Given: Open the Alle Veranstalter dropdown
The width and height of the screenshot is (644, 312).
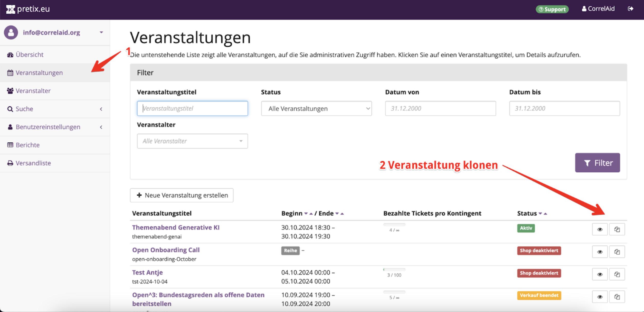Looking at the screenshot, I should point(192,141).
